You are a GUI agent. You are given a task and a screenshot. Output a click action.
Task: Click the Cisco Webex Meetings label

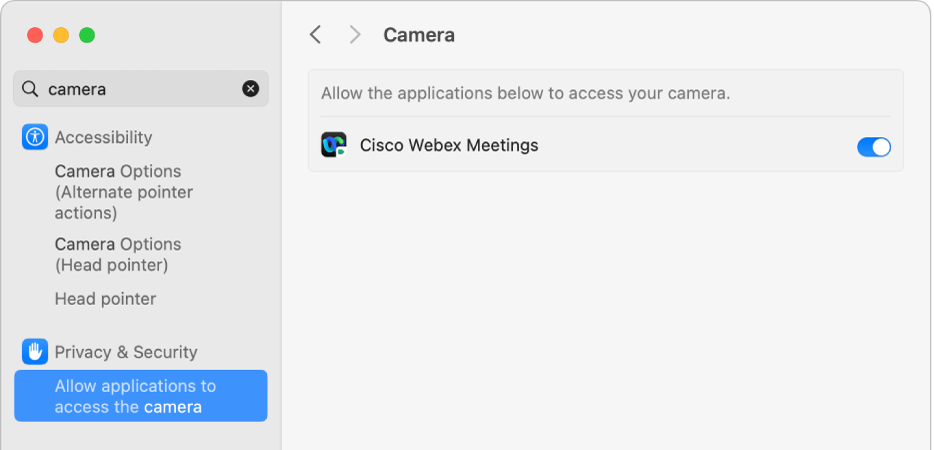tap(449, 145)
